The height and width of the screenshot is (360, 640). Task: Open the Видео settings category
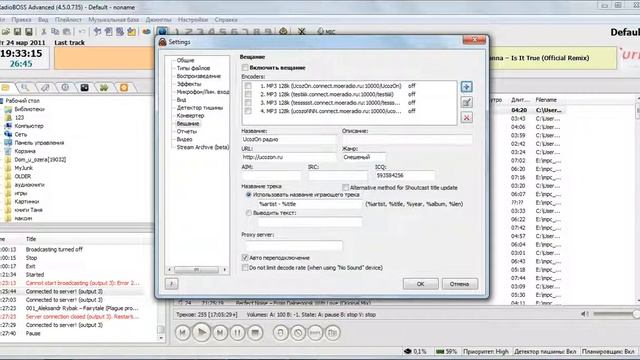pos(184,139)
